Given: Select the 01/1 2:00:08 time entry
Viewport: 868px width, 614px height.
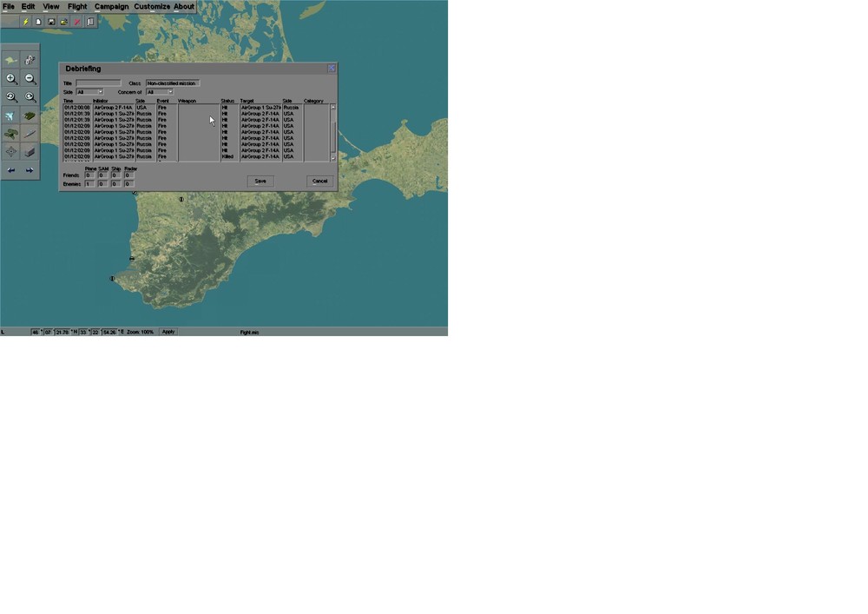Looking at the screenshot, I should tap(77, 108).
